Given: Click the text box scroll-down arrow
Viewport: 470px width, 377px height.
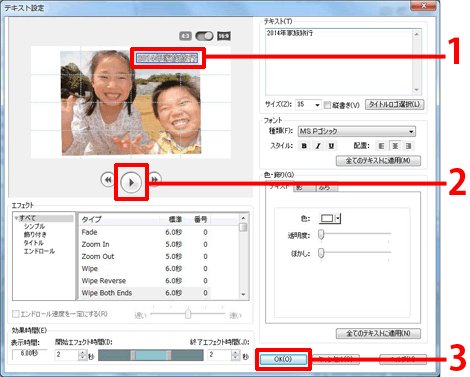Looking at the screenshot, I should click(x=416, y=90).
